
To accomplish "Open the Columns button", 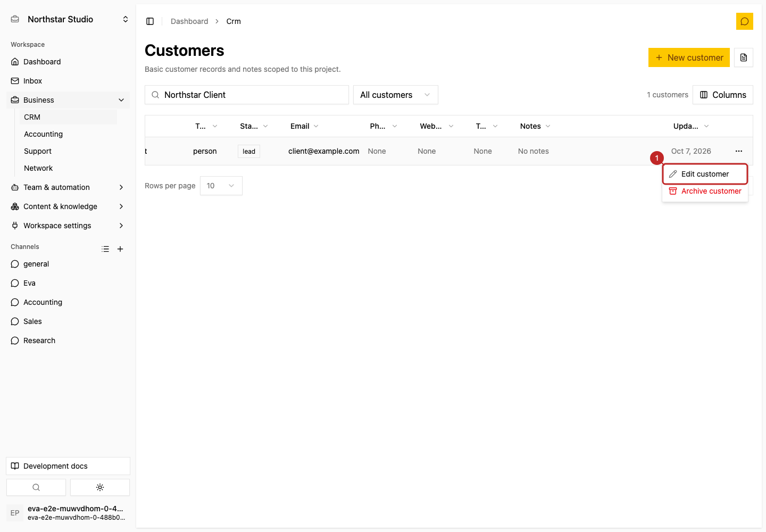I will pos(723,95).
